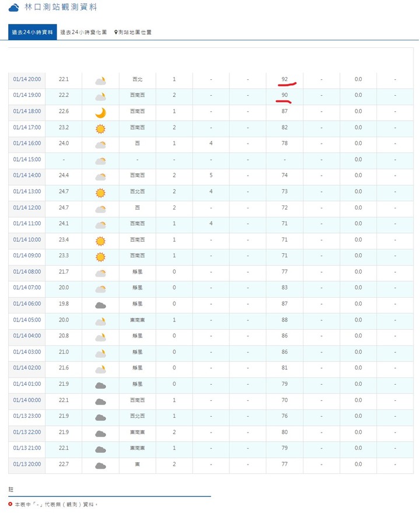Click humidity value 88 in the 01/14 05:00 row

285,320
